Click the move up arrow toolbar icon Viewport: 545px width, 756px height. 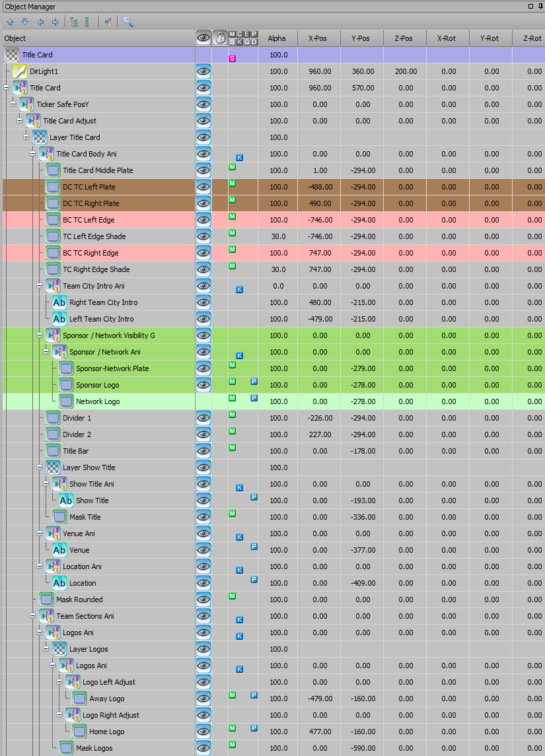pos(10,22)
